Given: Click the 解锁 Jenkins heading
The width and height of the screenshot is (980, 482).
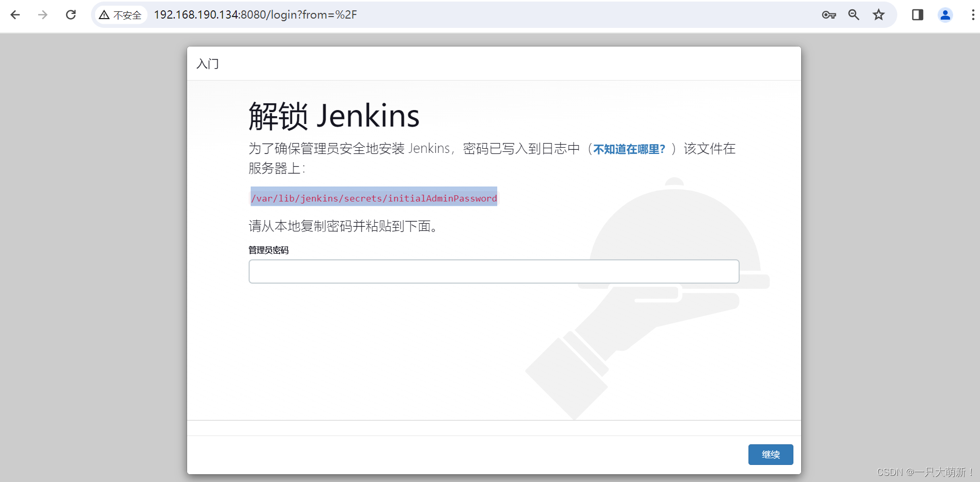Looking at the screenshot, I should pos(334,116).
